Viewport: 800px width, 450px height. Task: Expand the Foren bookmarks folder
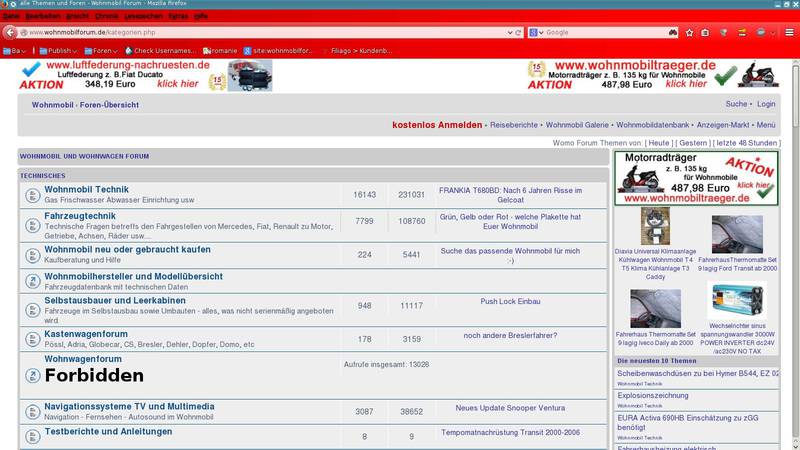click(x=101, y=51)
